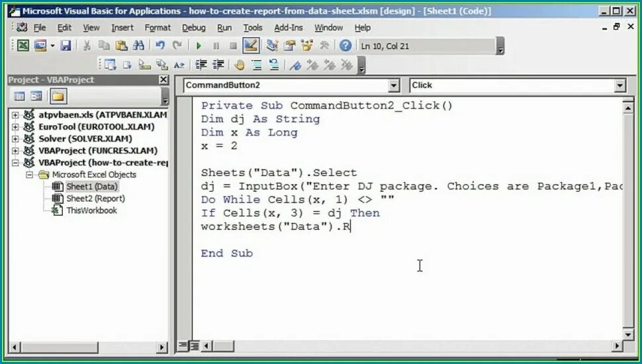The image size is (642, 364).
Task: Open the Tools menu
Action: click(x=253, y=27)
